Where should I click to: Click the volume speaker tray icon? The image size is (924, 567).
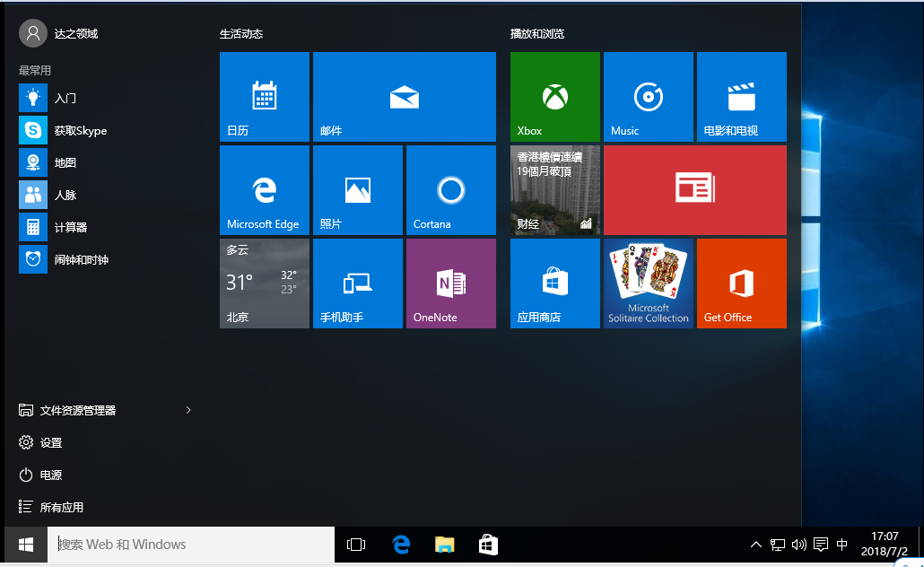tap(798, 545)
